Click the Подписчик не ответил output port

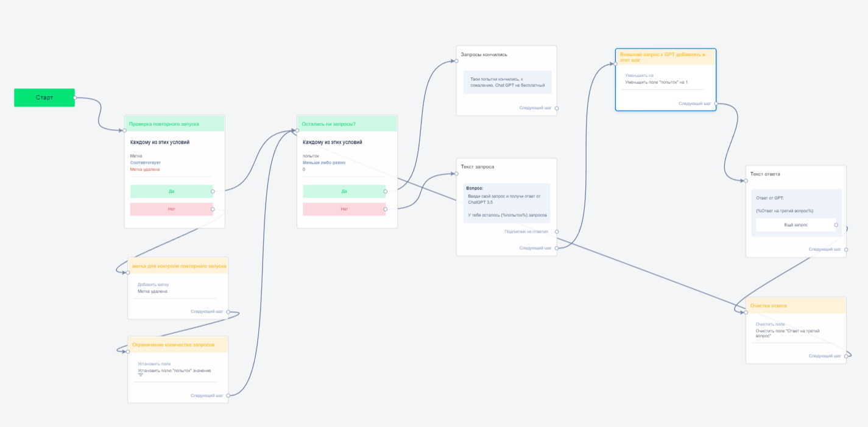[x=557, y=231]
